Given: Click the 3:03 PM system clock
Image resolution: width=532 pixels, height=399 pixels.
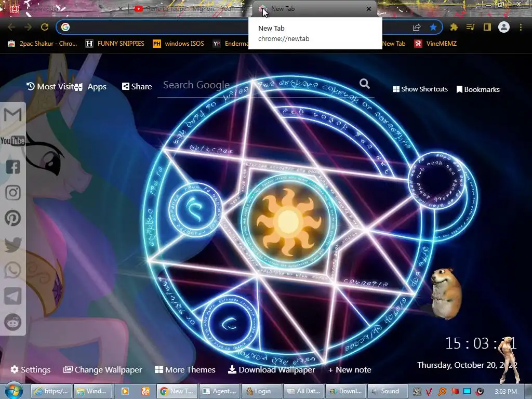Looking at the screenshot, I should (x=506, y=392).
